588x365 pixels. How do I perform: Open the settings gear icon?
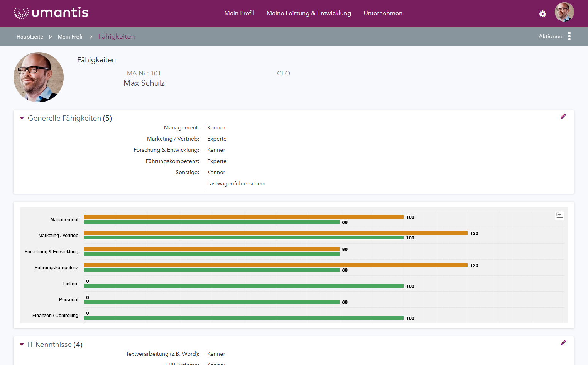point(542,14)
